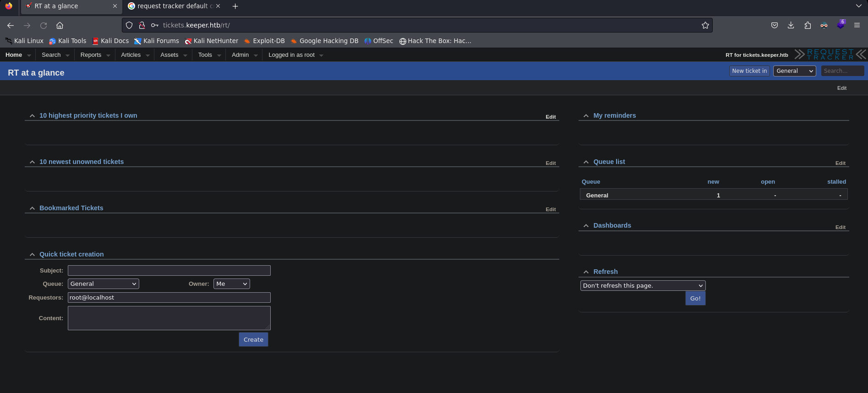Image resolution: width=868 pixels, height=393 pixels.
Task: Open Firefox hamburger application menu
Action: [857, 26]
